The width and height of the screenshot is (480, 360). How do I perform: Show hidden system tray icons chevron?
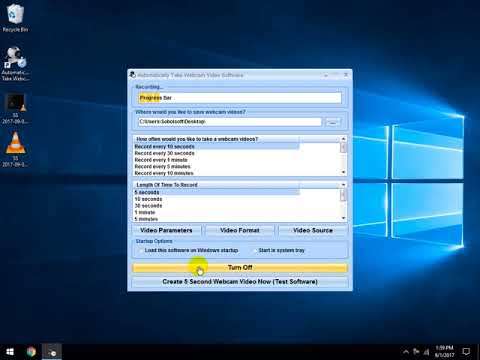pyautogui.click(x=406, y=352)
